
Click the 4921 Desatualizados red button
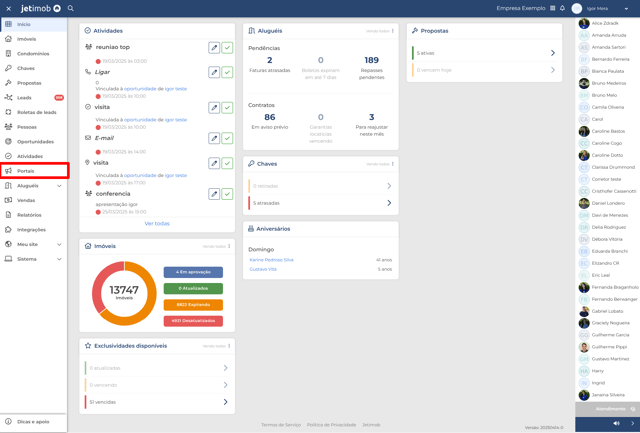point(193,321)
